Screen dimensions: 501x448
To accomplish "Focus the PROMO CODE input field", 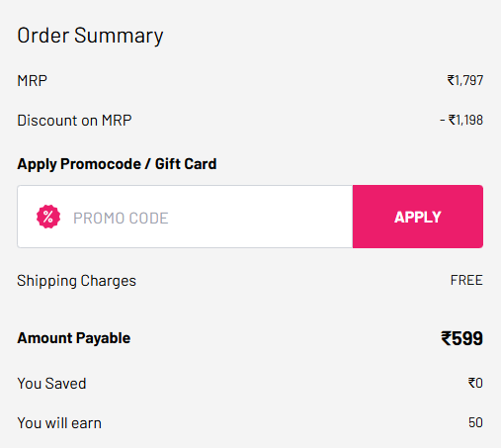I will click(185, 217).
